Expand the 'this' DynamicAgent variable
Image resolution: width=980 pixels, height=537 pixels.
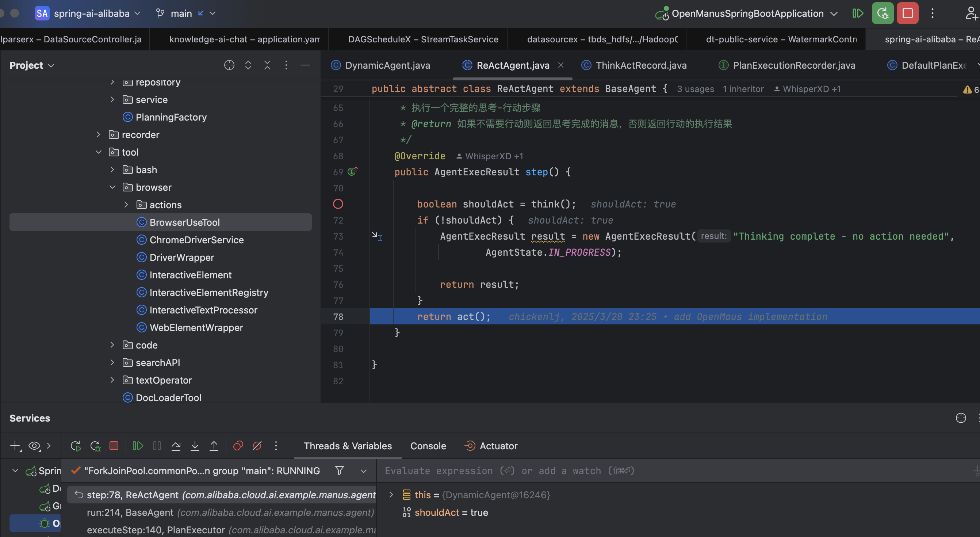391,494
